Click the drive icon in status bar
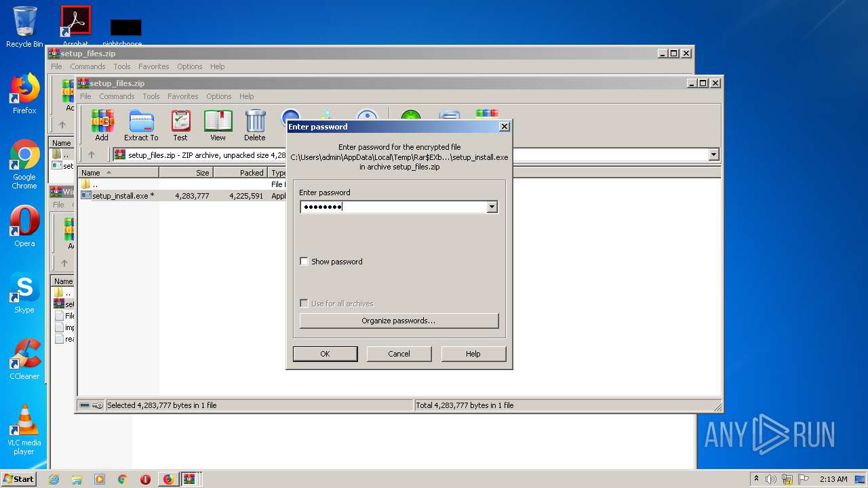The image size is (868, 488). pos(85,405)
